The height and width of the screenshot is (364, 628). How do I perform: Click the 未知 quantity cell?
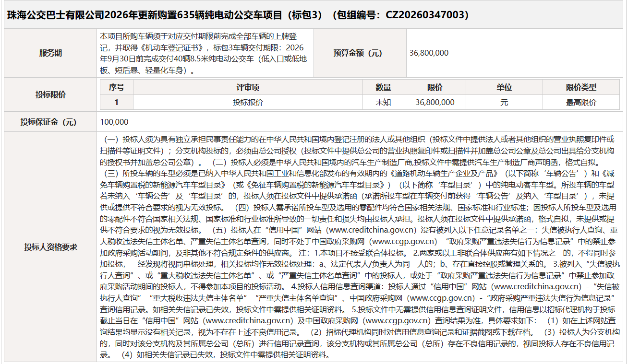tap(383, 102)
